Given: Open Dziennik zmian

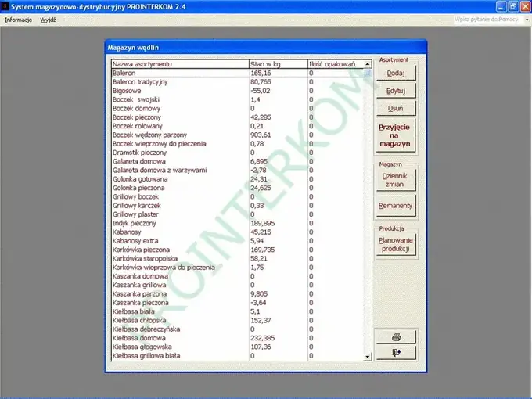Looking at the screenshot, I should 396,180.
